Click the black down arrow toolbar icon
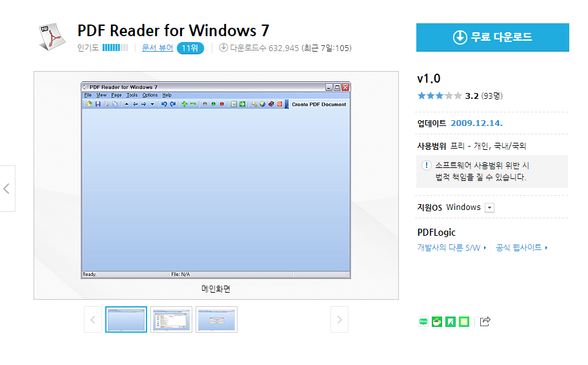This screenshot has height=365, width=588. [x=152, y=104]
